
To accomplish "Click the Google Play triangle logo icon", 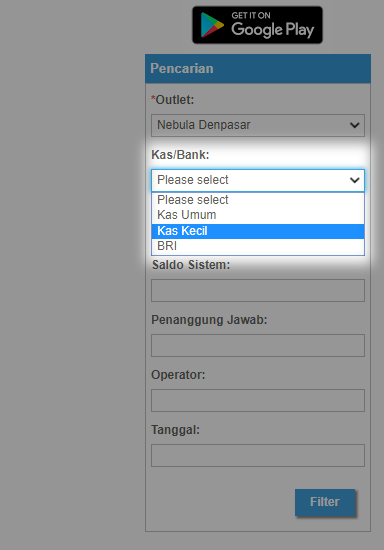I will click(212, 25).
